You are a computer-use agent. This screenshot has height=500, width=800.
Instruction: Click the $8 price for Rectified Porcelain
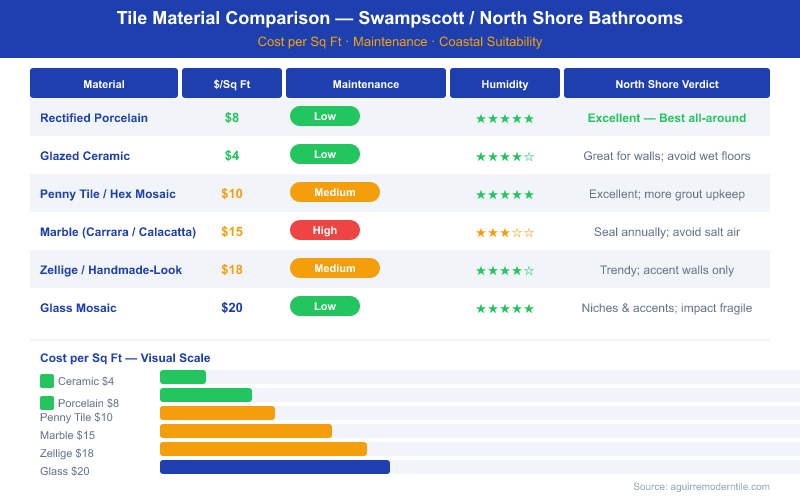(232, 118)
